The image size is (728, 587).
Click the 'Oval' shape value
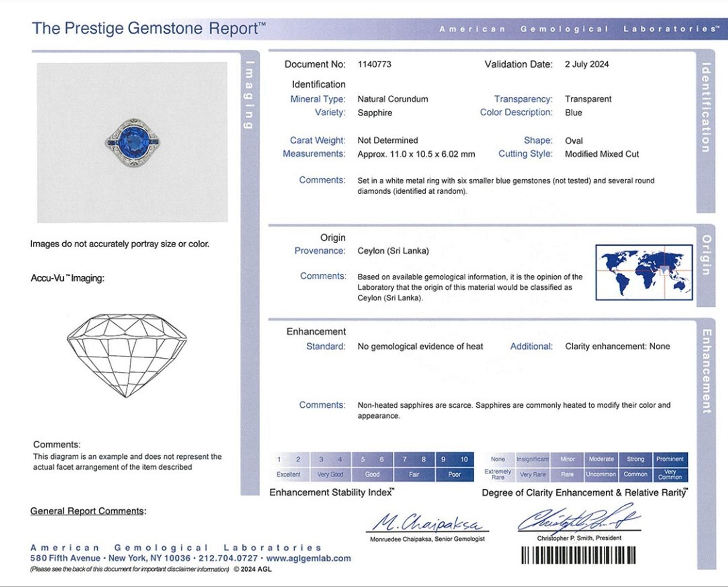click(x=574, y=141)
